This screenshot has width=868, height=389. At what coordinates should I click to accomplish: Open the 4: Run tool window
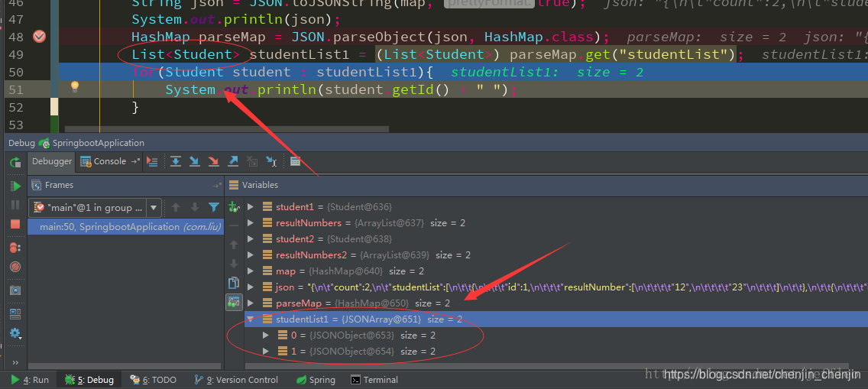[x=30, y=380]
